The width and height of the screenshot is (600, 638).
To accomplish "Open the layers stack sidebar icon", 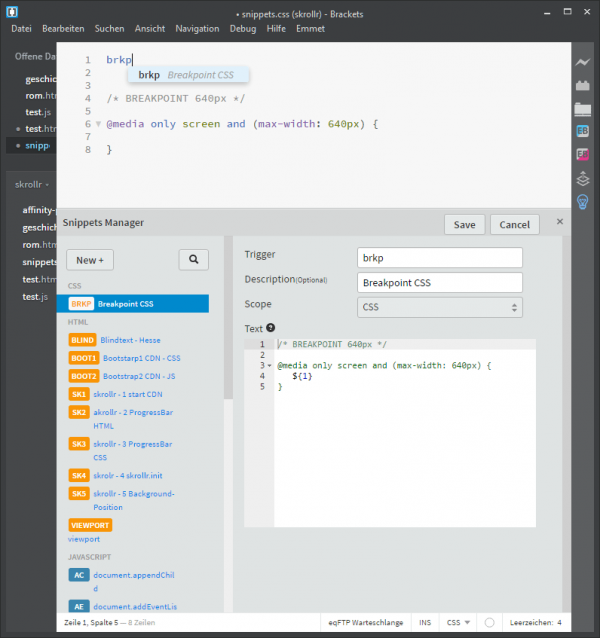I will point(583,179).
